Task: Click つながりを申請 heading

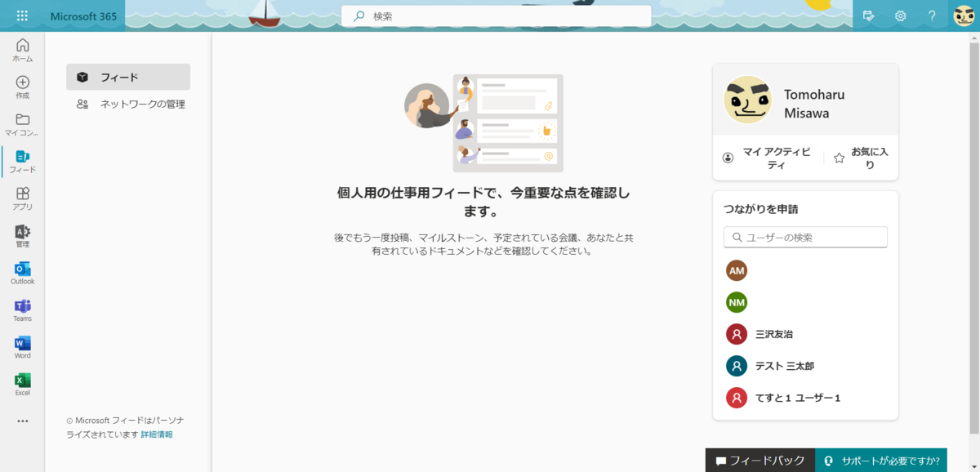Action: pos(761,209)
